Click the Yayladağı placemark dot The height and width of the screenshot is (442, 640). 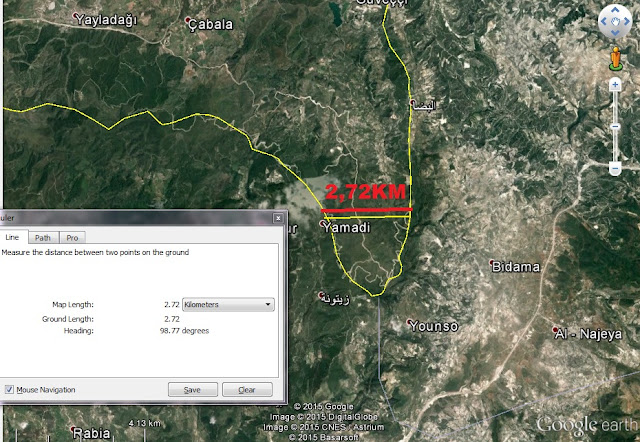75,16
